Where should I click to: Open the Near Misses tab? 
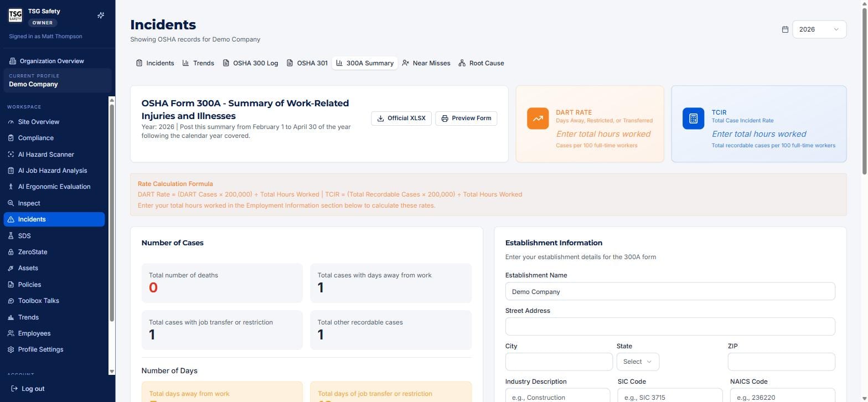[426, 63]
